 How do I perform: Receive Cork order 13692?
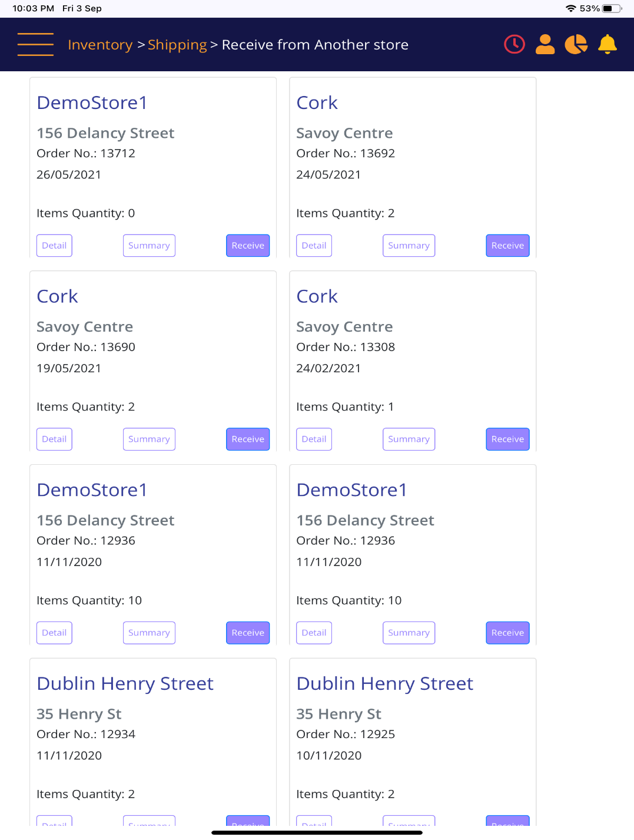[x=507, y=246]
